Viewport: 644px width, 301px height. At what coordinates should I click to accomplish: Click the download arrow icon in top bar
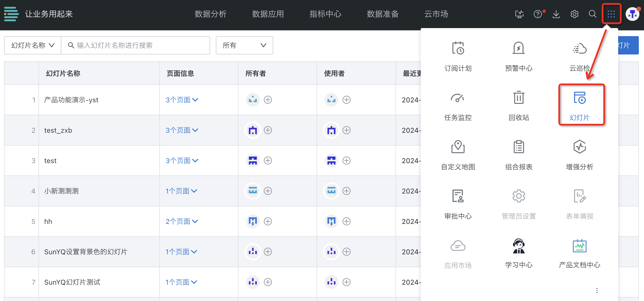pos(556,14)
